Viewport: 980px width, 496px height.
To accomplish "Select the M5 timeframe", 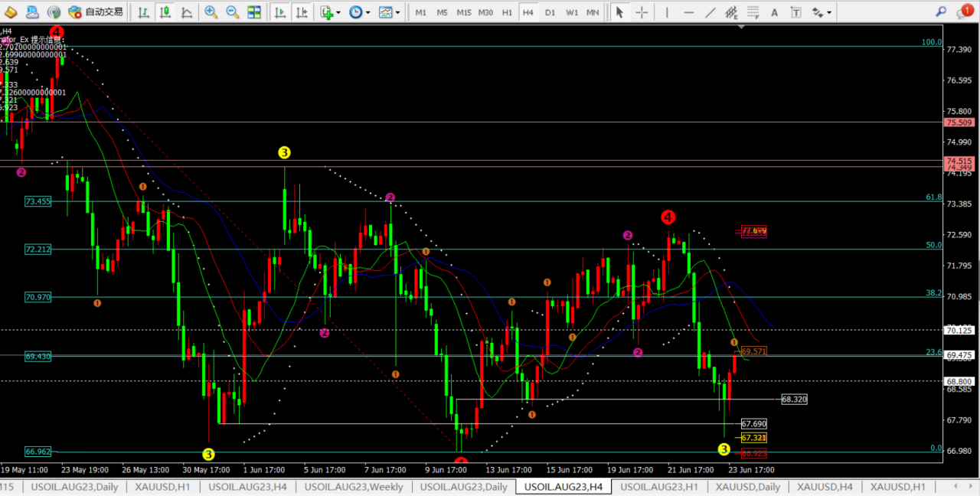I will [x=442, y=12].
